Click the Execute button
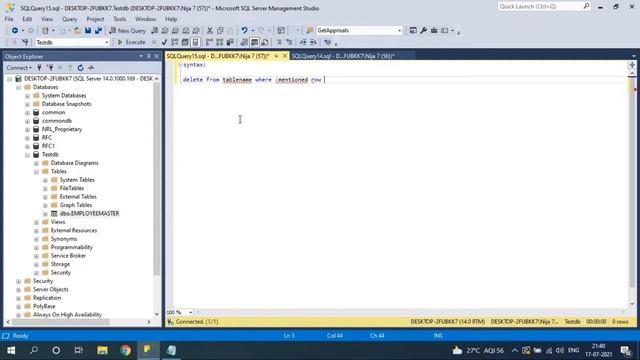 coord(131,42)
